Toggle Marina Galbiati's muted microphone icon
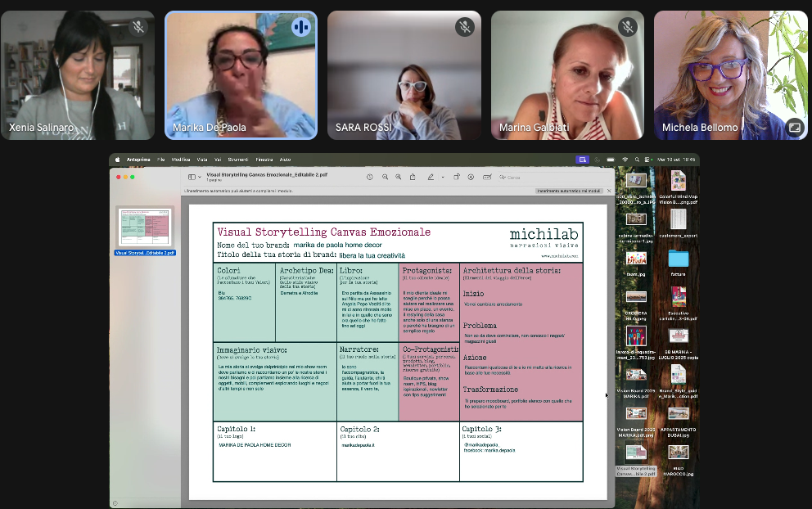This screenshot has width=812, height=509. pyautogui.click(x=628, y=27)
